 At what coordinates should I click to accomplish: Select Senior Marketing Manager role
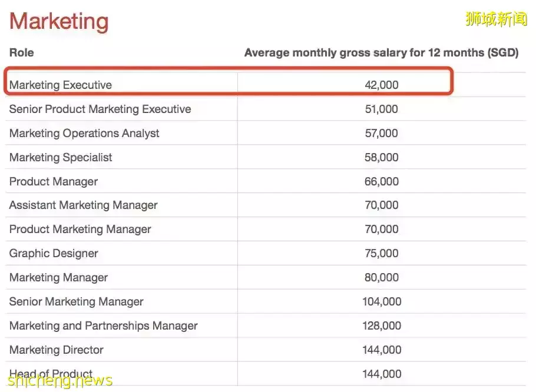click(x=77, y=302)
